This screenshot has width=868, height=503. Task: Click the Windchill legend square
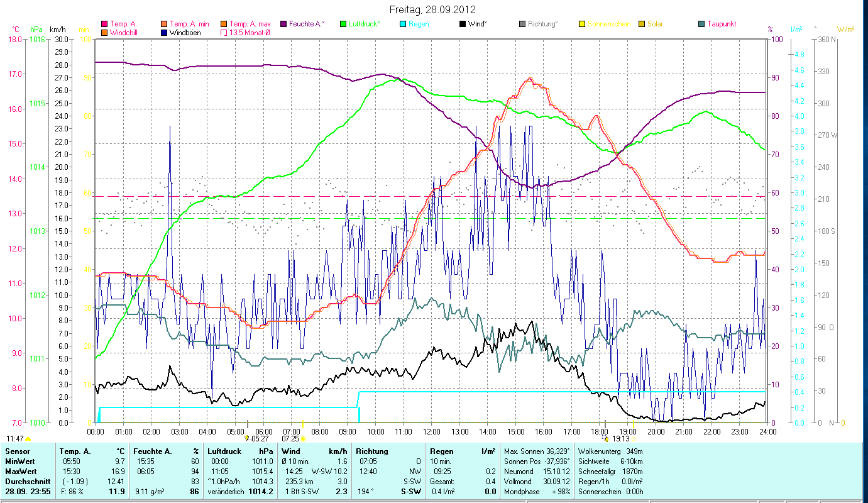104,33
